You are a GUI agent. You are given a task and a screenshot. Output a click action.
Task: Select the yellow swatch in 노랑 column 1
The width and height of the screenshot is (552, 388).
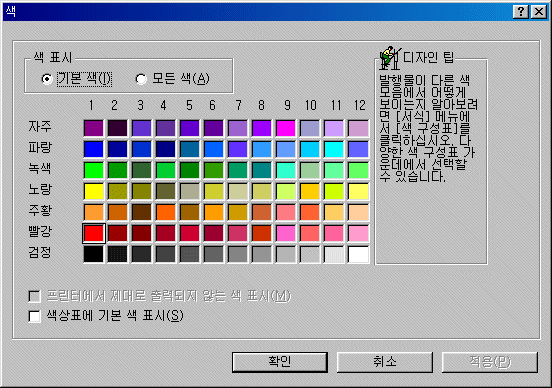[x=94, y=191]
